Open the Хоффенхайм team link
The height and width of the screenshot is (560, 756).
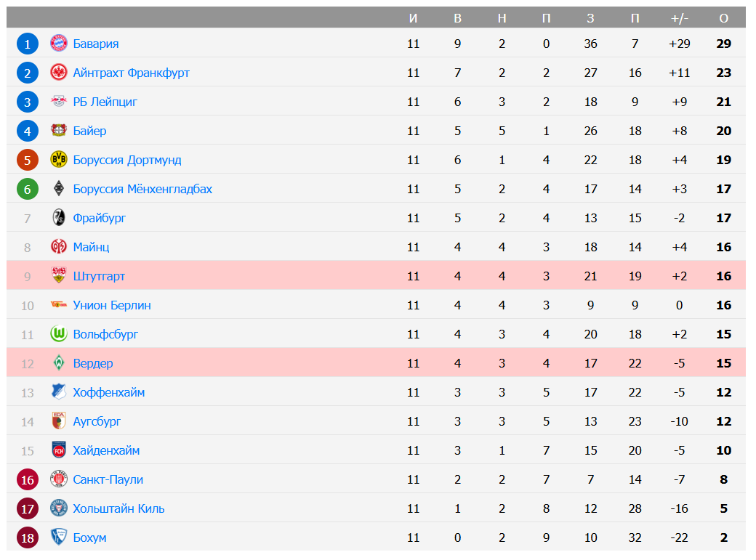(109, 392)
